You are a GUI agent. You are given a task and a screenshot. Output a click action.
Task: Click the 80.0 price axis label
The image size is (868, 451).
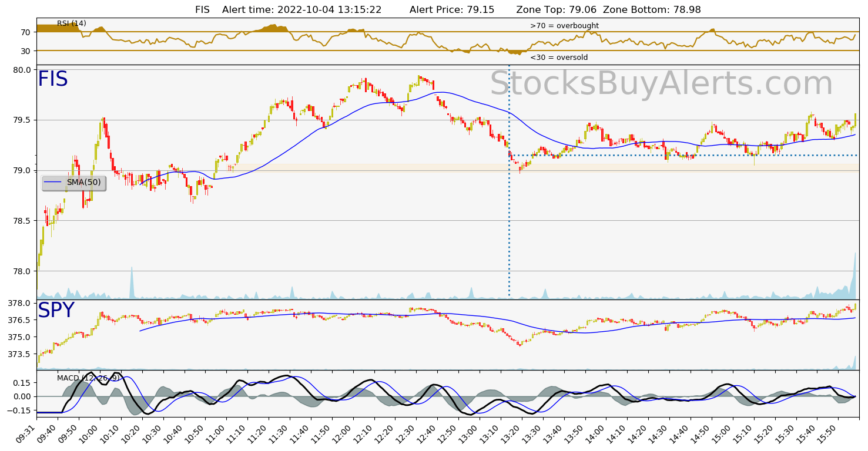pyautogui.click(x=22, y=70)
